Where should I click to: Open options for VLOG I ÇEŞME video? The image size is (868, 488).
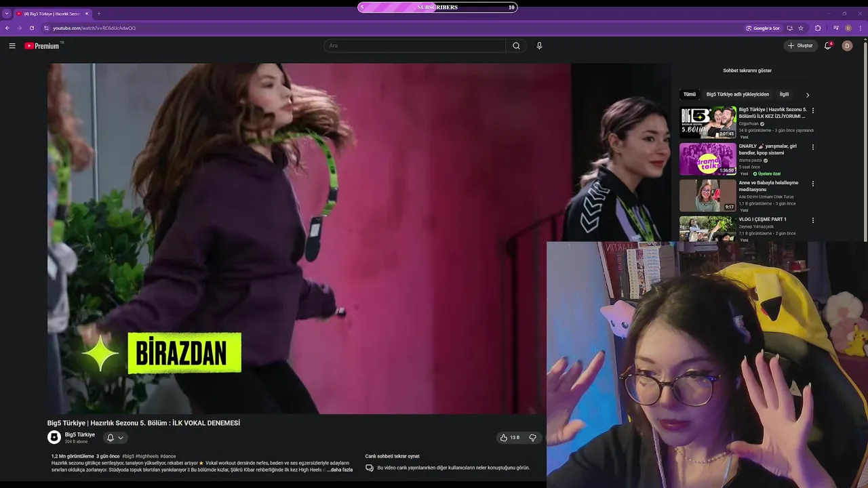813,220
